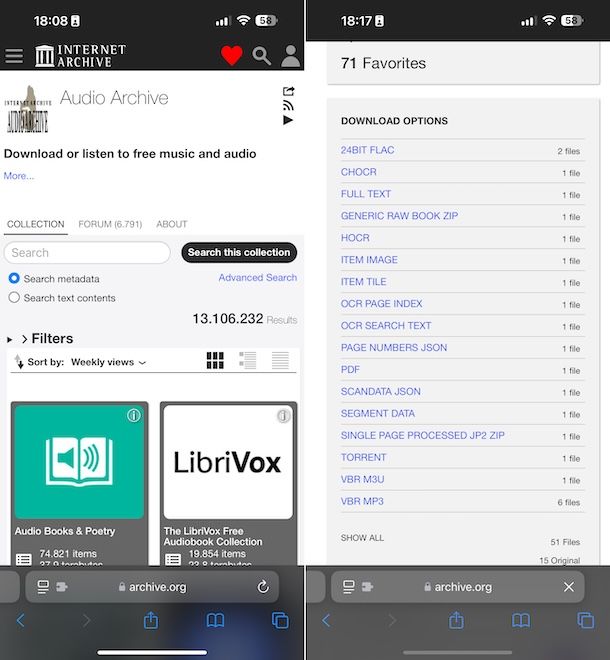Download SINGLE PAGE PROCESSED JP2 ZIP
The width and height of the screenshot is (610, 660).
(423, 435)
